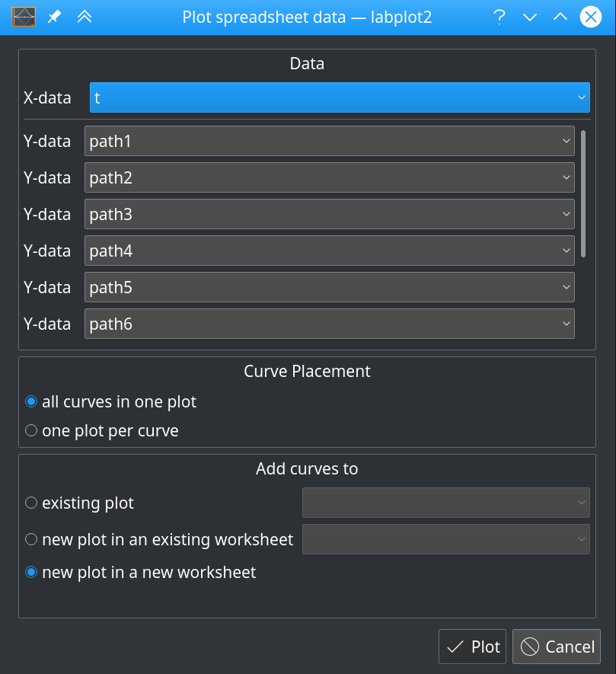
Task: Click the down-chevron icon in the title bar
Action: click(x=530, y=17)
